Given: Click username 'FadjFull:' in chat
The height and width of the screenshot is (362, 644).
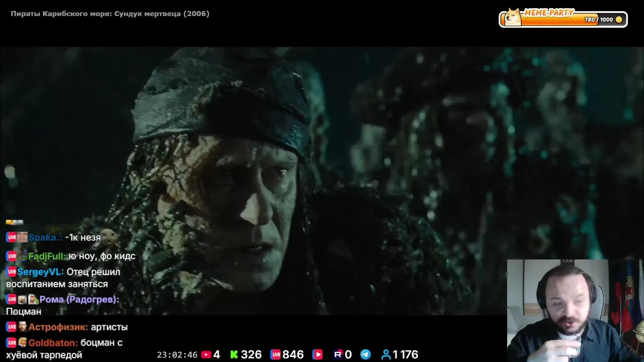Looking at the screenshot, I should tap(47, 256).
